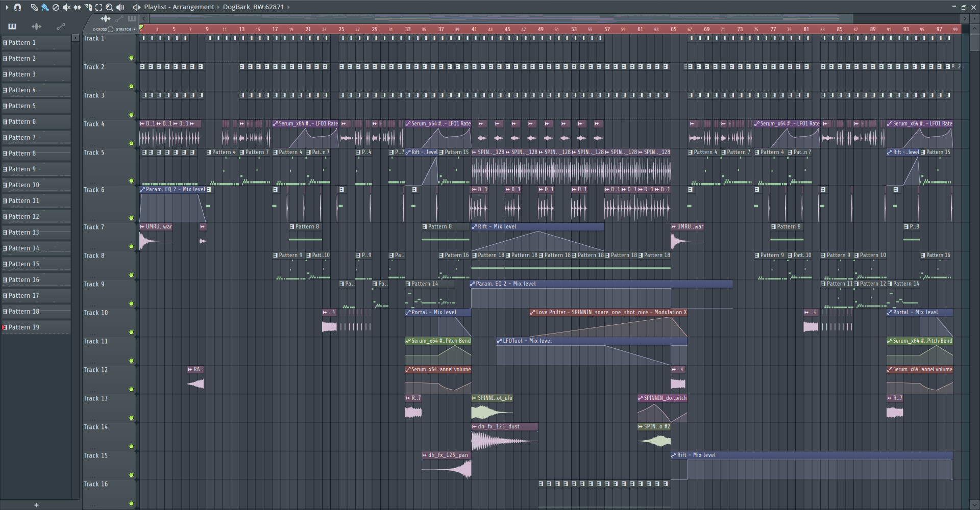Viewport: 980px width, 510px height.
Task: Toggle Track 10 mute light
Action: coord(131,332)
